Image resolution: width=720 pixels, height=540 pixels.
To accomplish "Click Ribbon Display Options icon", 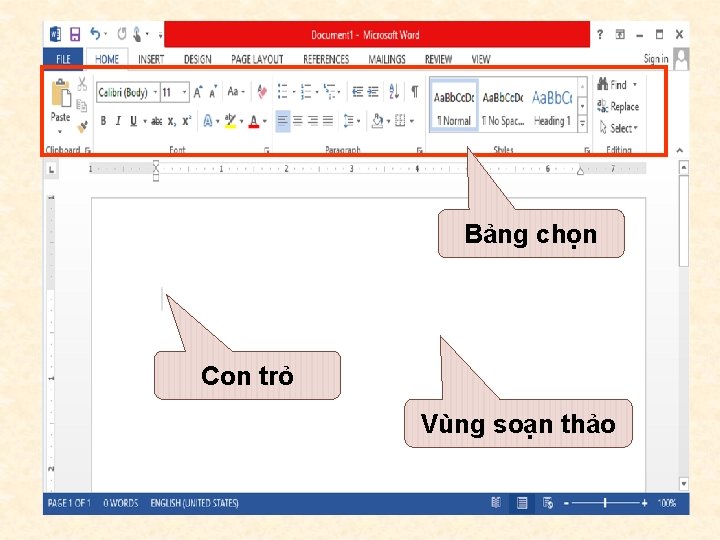I will coord(620,34).
